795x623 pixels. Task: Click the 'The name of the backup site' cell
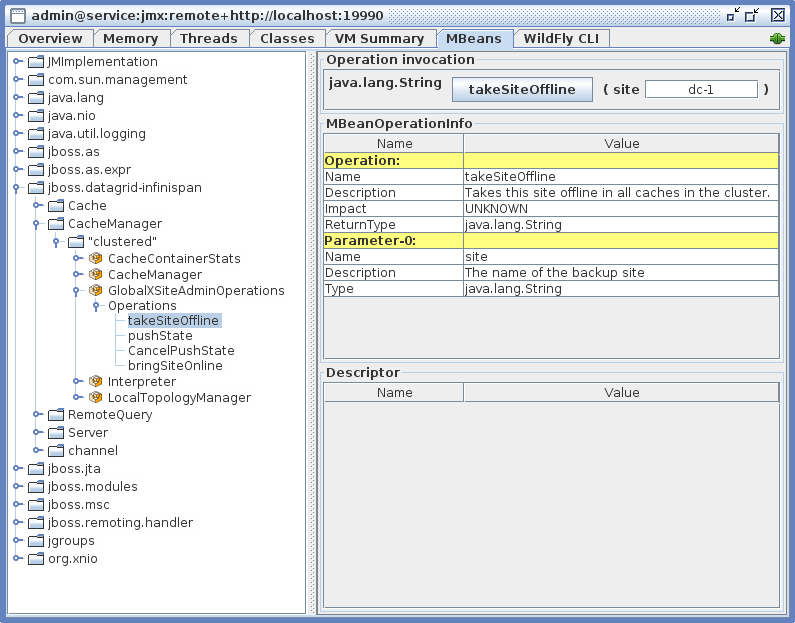[621, 273]
